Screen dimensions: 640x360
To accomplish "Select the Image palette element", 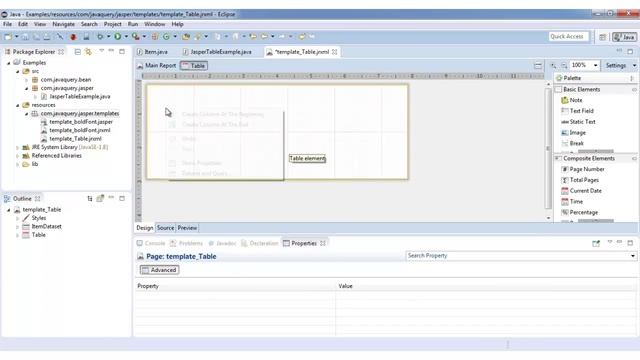I will [573, 133].
